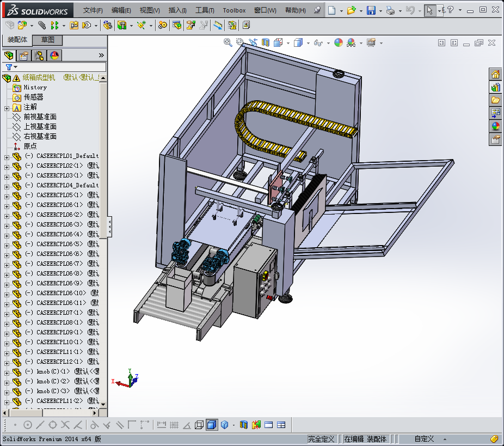This screenshot has height=446, width=504.
Task: Expand the hidden manager tabs chevron
Action: [x=101, y=56]
